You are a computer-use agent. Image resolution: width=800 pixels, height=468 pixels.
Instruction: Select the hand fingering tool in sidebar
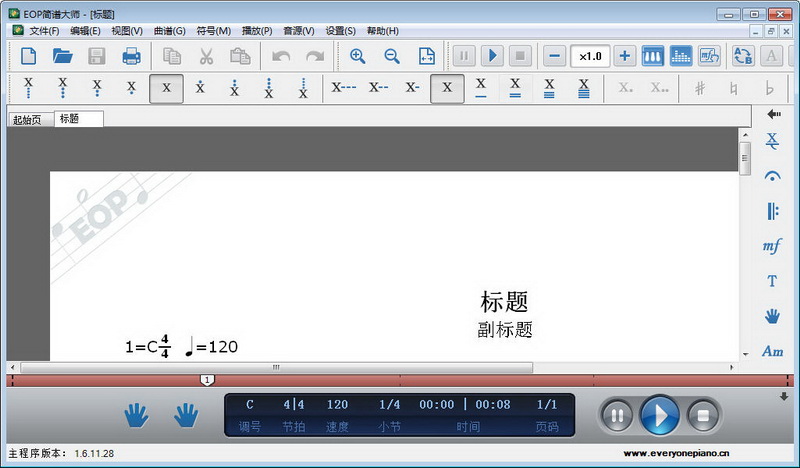(x=772, y=316)
